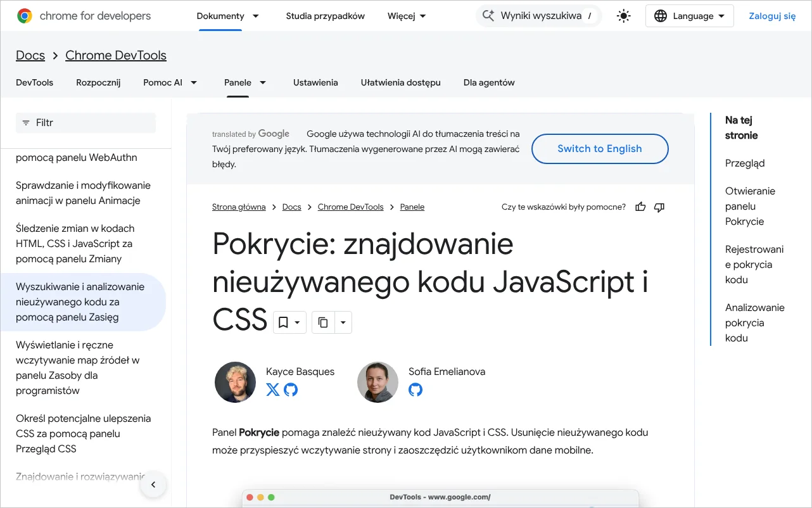Collapse the sidebar with the chevron button
Image resolution: width=812 pixels, height=508 pixels.
coord(153,485)
